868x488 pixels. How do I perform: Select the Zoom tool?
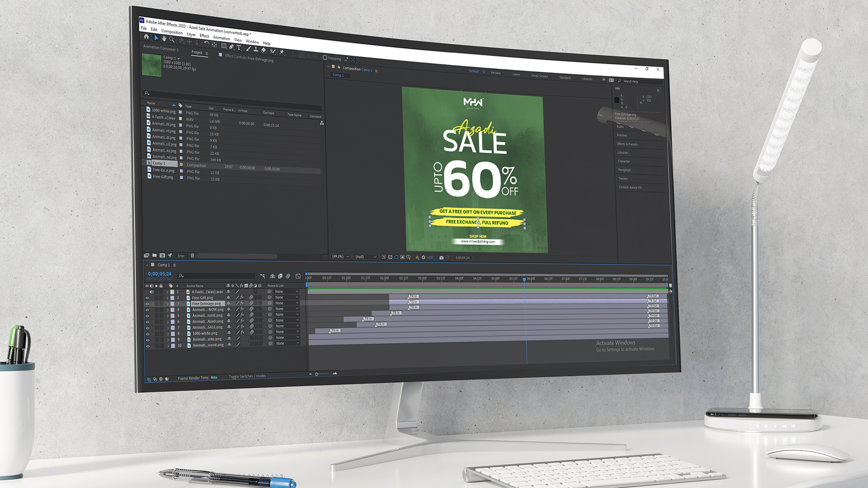click(172, 40)
